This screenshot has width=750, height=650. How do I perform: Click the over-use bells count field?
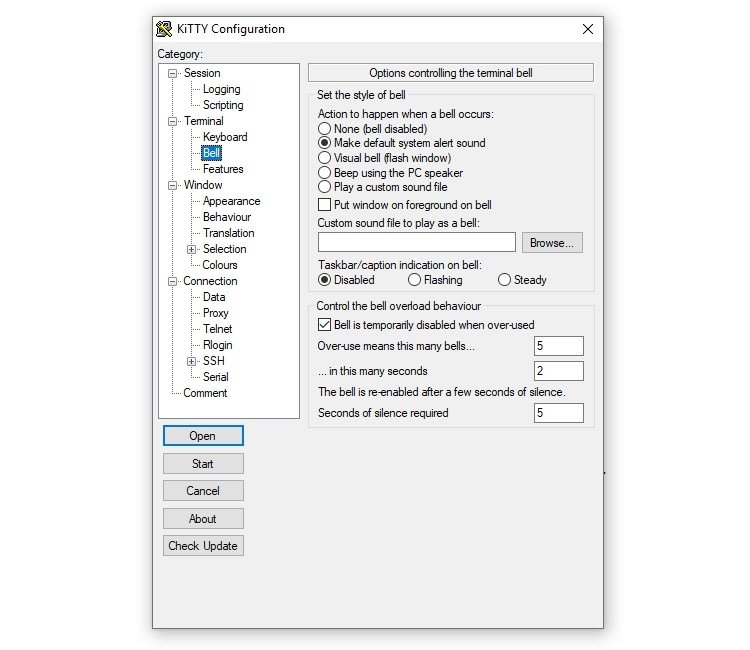click(x=559, y=346)
